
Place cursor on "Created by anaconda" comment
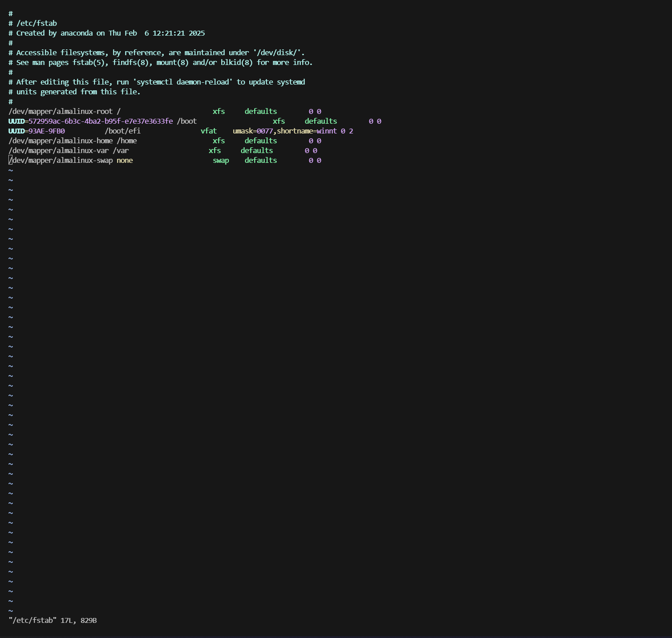point(54,33)
